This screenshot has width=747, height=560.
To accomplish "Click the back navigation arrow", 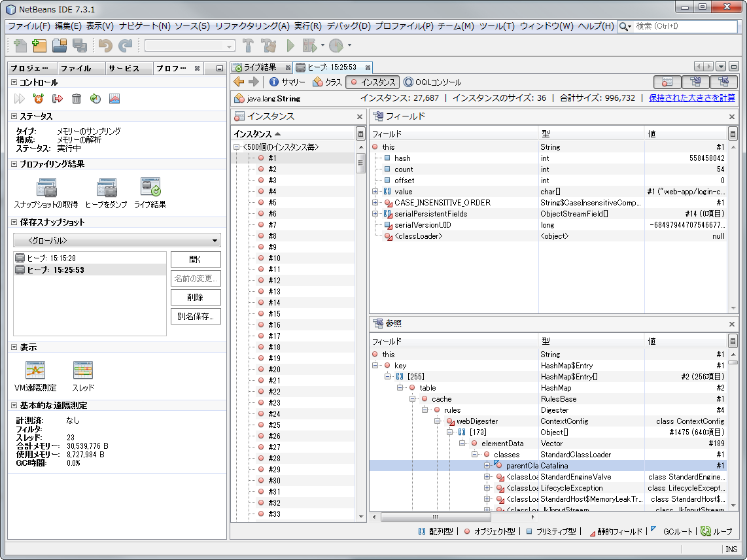I will point(239,82).
